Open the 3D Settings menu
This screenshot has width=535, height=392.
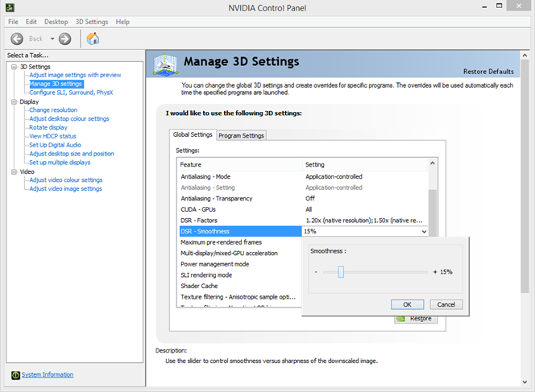[92, 22]
